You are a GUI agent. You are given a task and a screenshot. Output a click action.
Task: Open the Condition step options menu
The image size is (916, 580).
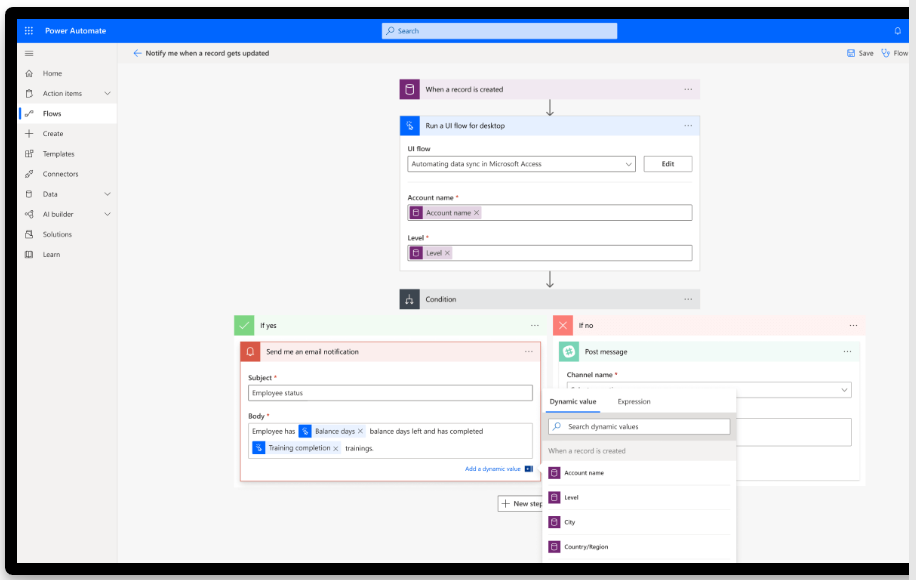[688, 299]
